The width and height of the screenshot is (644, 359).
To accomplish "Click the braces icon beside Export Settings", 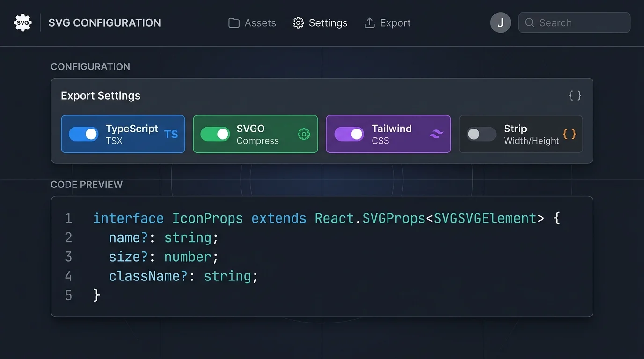I will point(574,95).
